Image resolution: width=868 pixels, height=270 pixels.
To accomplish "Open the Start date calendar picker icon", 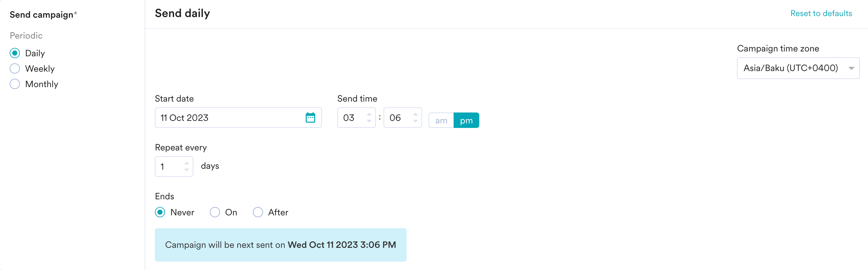I will tap(310, 118).
